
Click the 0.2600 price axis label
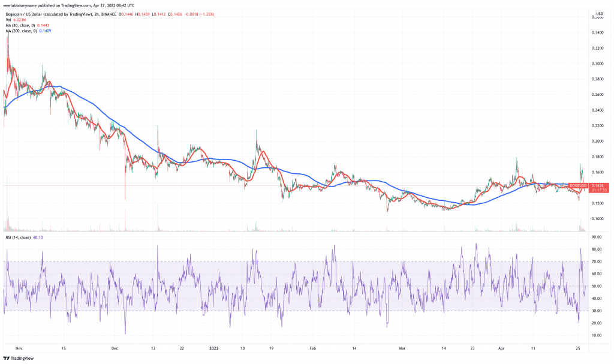tap(597, 94)
